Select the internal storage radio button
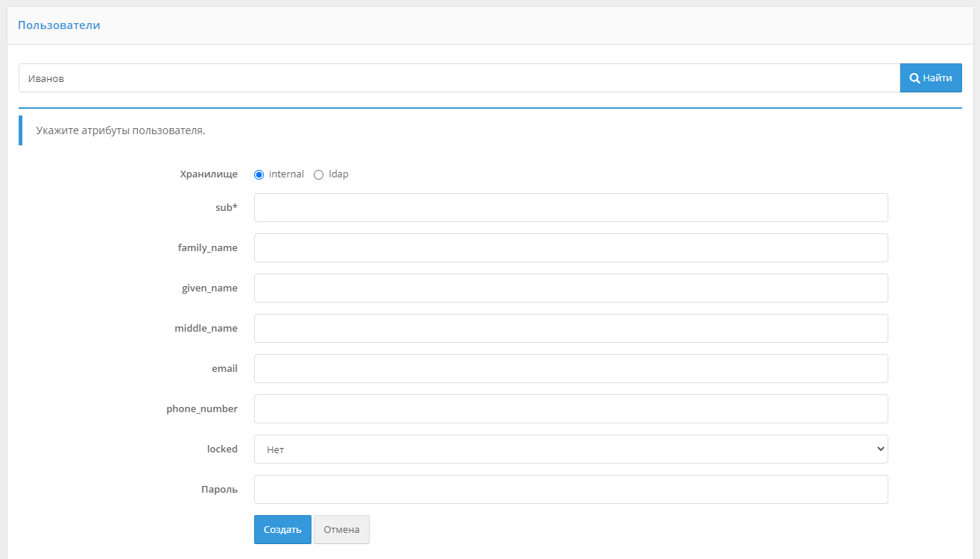This screenshot has width=980, height=559. [259, 174]
